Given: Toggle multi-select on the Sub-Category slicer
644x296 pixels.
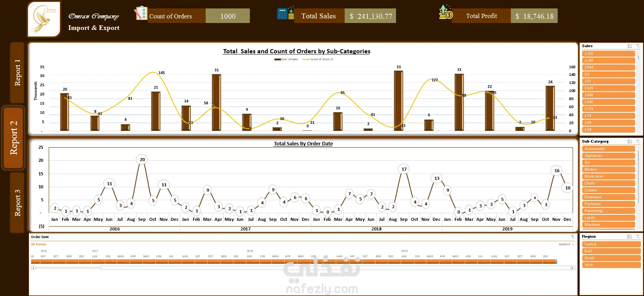Looking at the screenshot, I should [x=630, y=141].
